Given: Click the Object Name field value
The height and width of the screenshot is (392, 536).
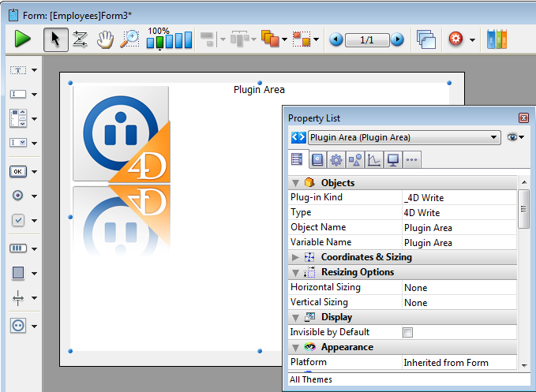Looking at the screenshot, I should tap(458, 228).
